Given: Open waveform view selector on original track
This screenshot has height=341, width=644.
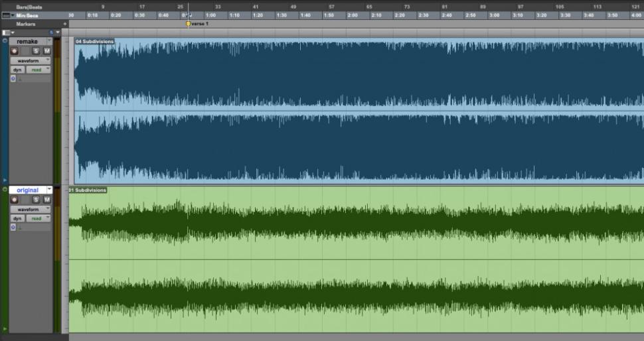Looking at the screenshot, I should pos(31,209).
